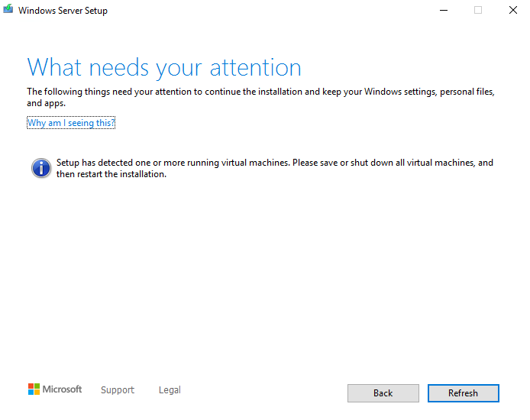Close the Windows Server Setup window
Viewport: 530px width, 420px height.
[512, 10]
